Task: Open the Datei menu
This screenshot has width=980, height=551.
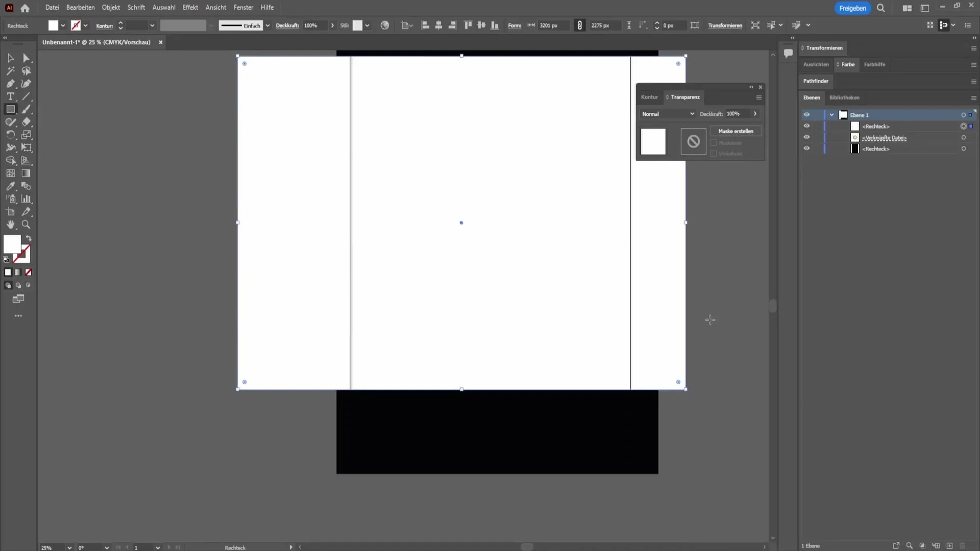Action: tap(52, 8)
